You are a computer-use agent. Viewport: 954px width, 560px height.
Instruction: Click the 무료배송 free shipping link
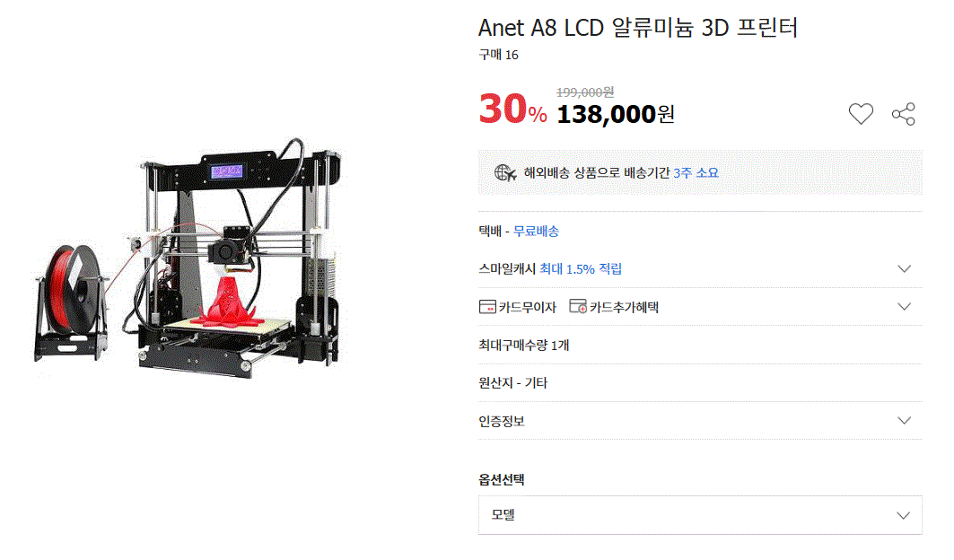[x=536, y=231]
